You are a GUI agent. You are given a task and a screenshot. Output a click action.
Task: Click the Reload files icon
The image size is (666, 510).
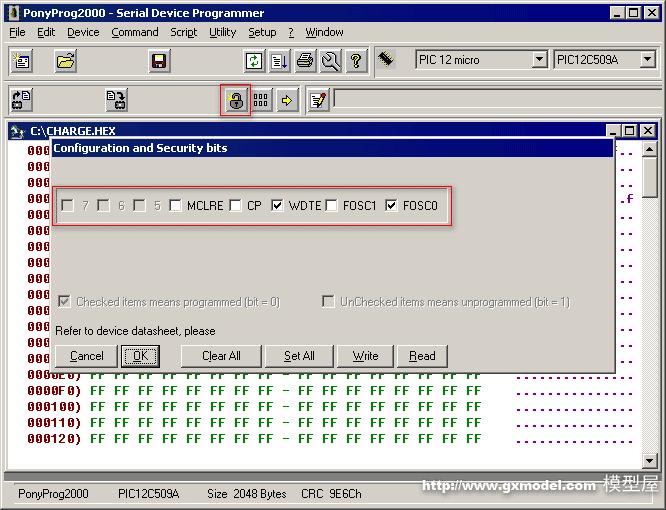tap(254, 61)
